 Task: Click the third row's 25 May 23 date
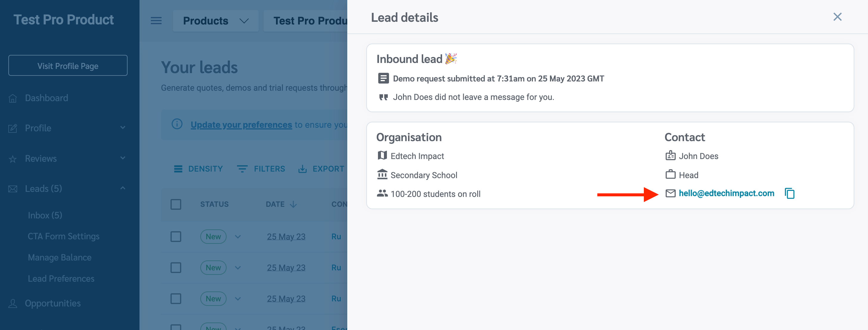pos(286,299)
